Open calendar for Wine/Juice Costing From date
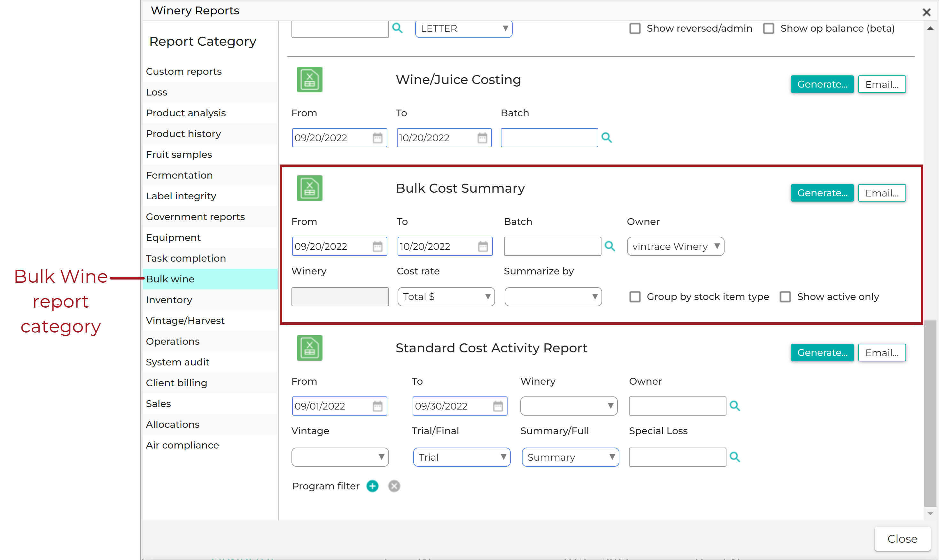The width and height of the screenshot is (939, 560). click(x=377, y=138)
